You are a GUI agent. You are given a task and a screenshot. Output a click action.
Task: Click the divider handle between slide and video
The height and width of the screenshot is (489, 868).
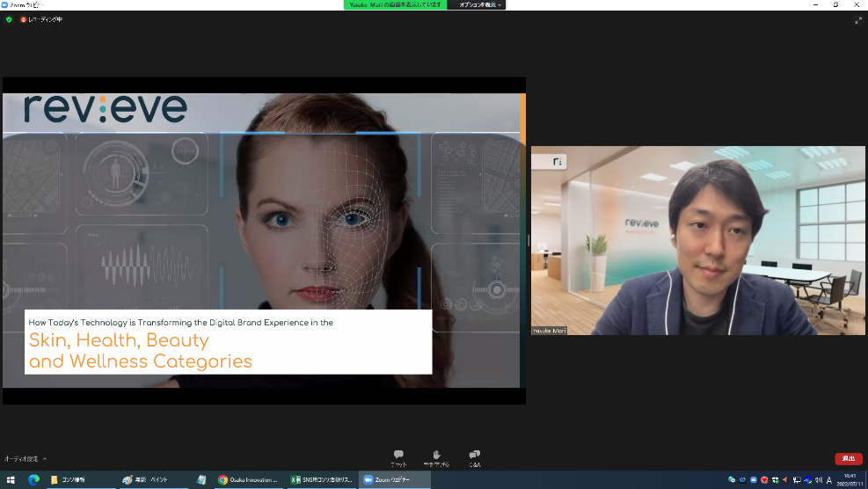(529, 240)
